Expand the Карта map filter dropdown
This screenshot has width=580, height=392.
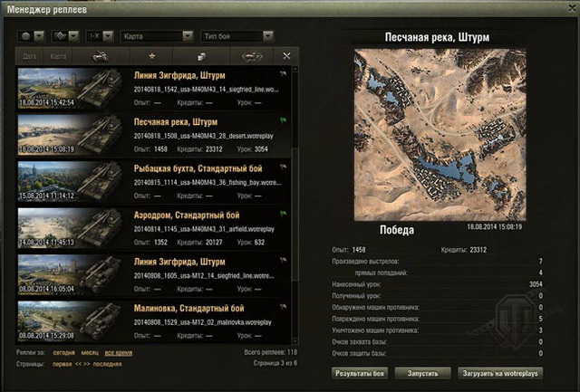click(157, 36)
